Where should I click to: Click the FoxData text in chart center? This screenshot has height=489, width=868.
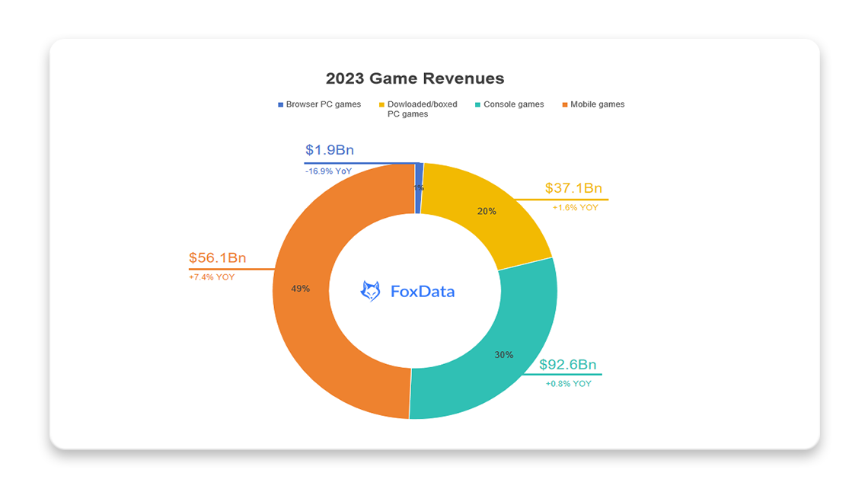(422, 291)
